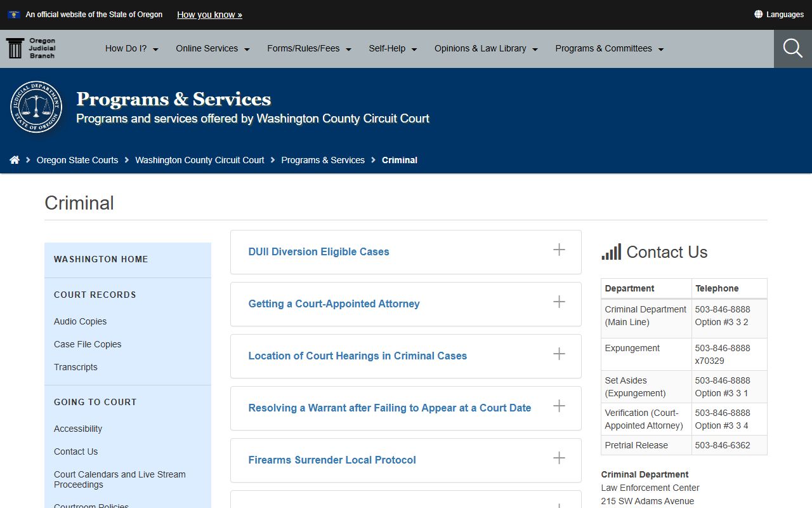Open the Self-Help menu
This screenshot has width=812, height=508.
coord(393,48)
